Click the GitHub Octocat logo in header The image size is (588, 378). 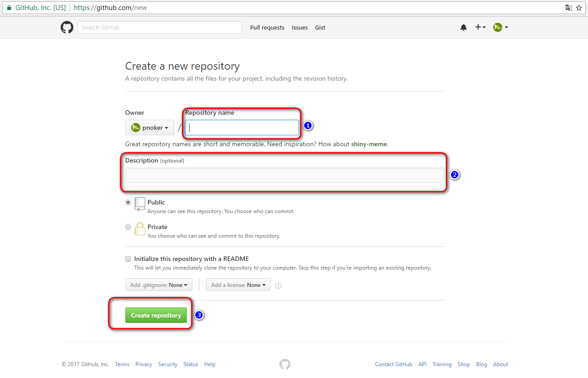pos(67,27)
